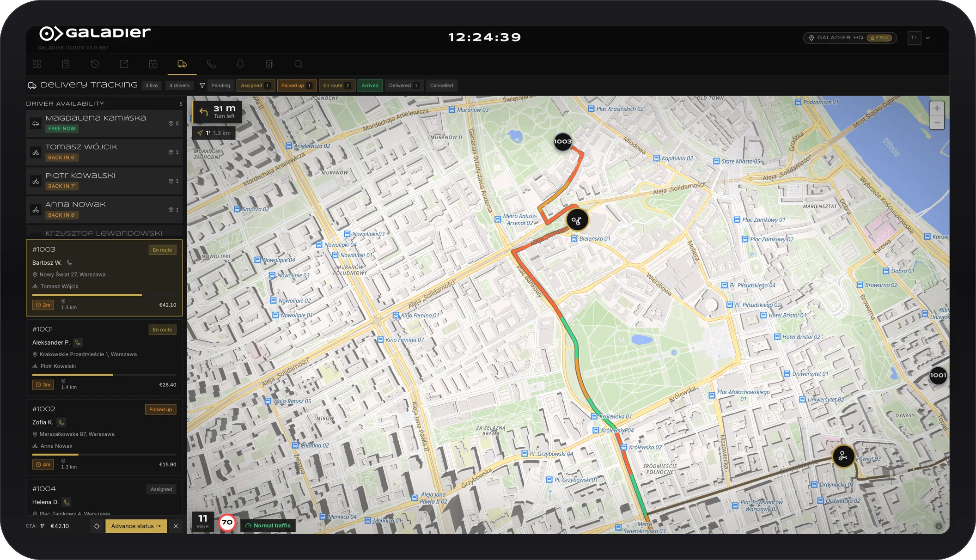The width and height of the screenshot is (976, 560).
Task: Toggle the Delivered status filter
Action: click(x=404, y=85)
